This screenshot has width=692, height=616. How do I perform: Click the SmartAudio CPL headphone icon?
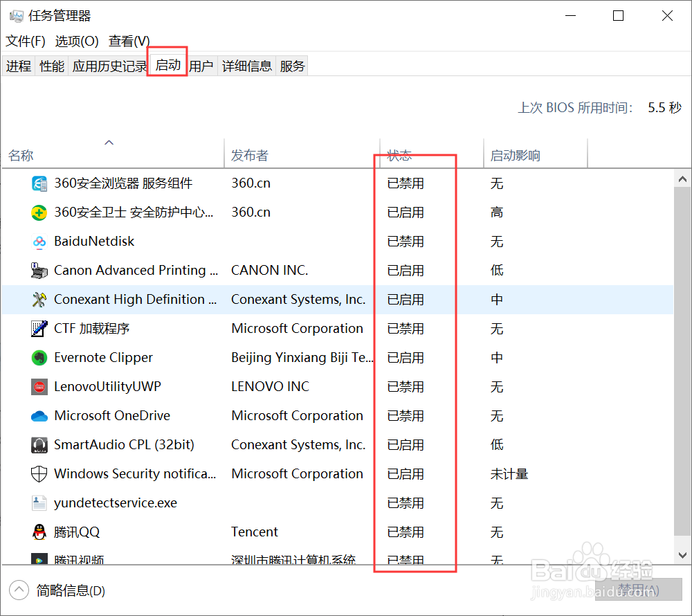point(39,445)
